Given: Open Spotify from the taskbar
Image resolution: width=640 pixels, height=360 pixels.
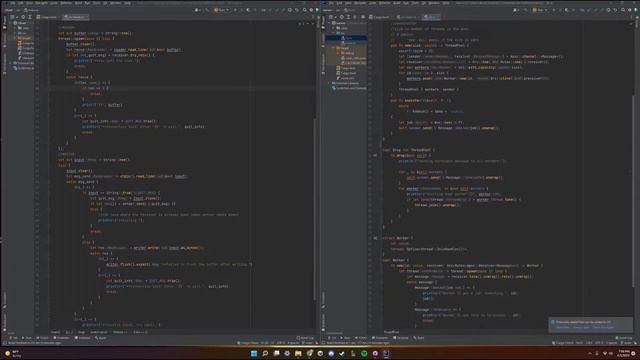Looking at the screenshot, I should pos(364,353).
